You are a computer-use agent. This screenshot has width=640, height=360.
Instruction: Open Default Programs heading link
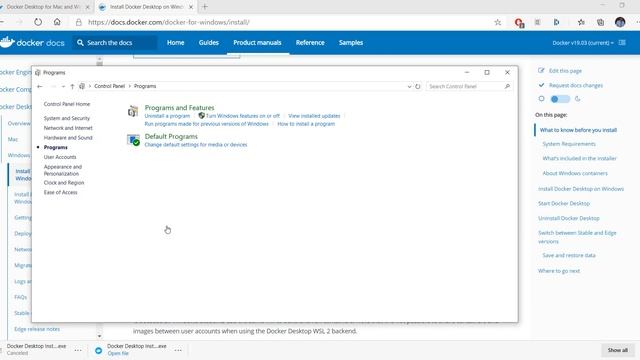171,136
